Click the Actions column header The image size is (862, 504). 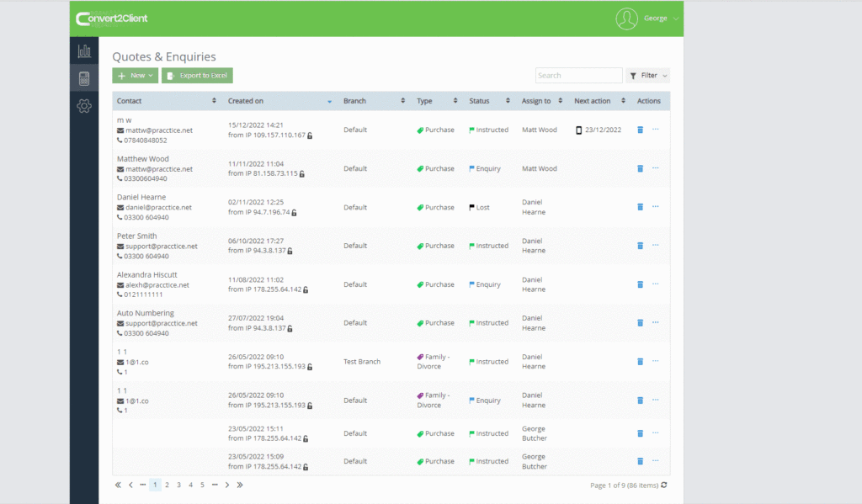point(649,101)
